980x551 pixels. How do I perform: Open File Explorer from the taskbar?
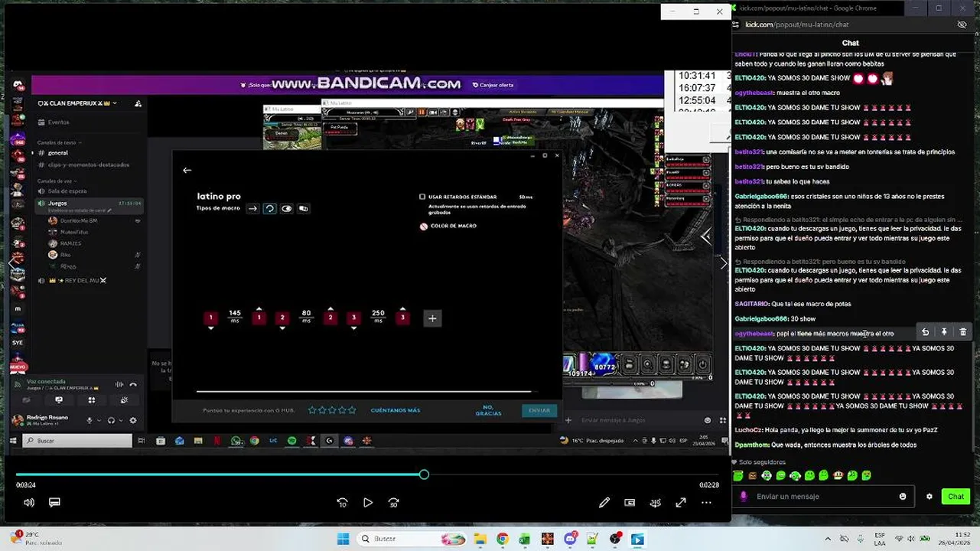coord(480,539)
